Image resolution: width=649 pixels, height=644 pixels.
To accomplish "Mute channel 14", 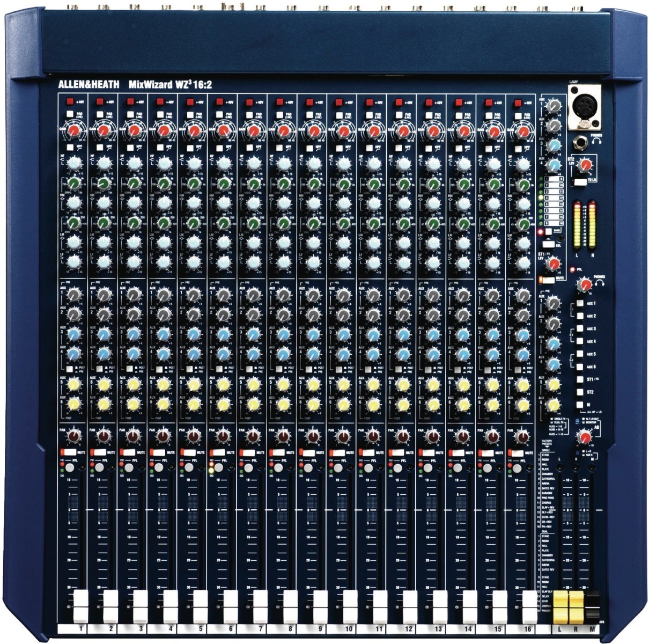I will click(459, 453).
